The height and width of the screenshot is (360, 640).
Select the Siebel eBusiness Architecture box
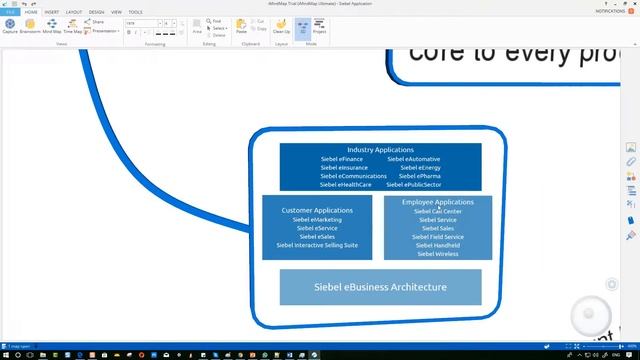tap(380, 287)
